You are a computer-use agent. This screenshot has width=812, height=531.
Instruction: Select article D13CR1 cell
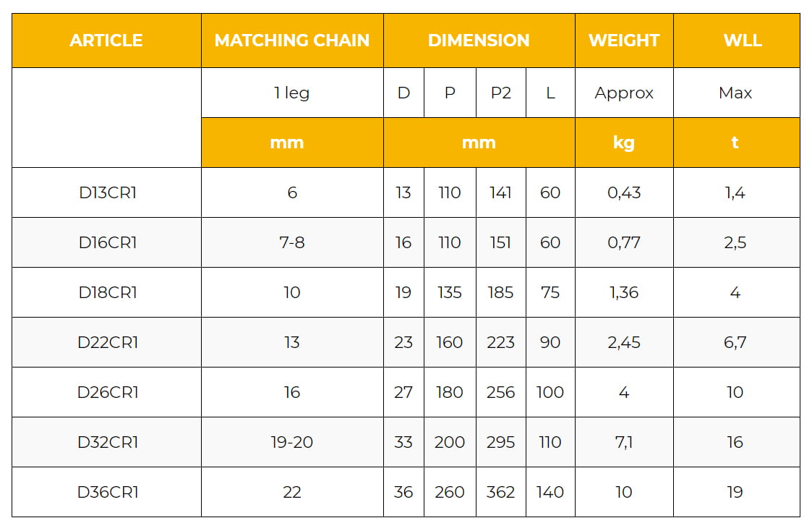click(108, 193)
